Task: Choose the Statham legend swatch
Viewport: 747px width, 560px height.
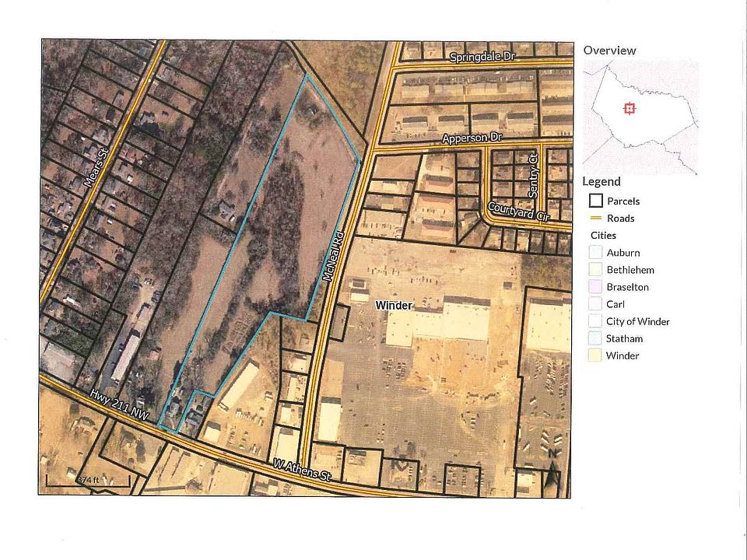Action: point(595,338)
